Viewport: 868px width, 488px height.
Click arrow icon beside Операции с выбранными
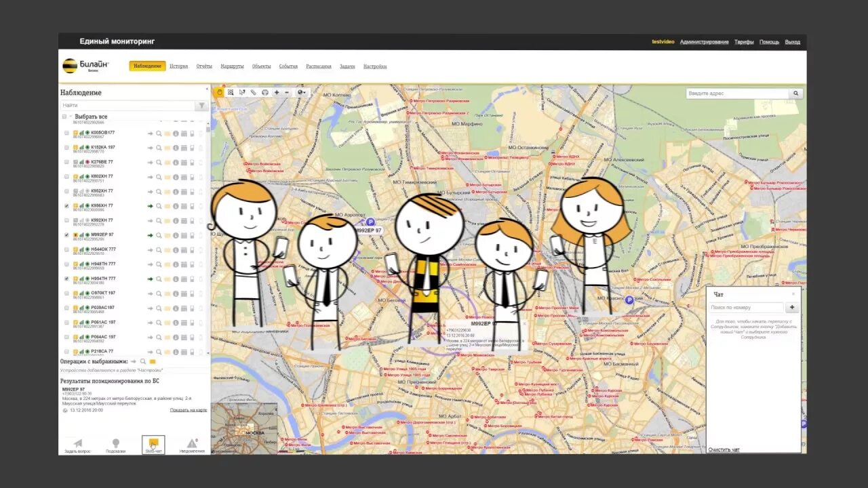coord(134,362)
